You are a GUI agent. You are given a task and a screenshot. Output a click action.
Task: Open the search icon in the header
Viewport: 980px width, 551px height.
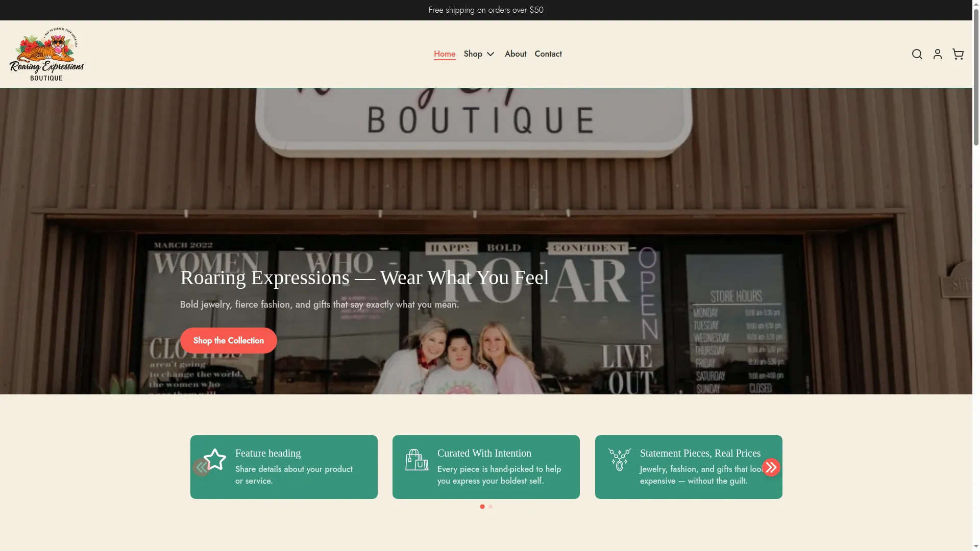tap(917, 54)
